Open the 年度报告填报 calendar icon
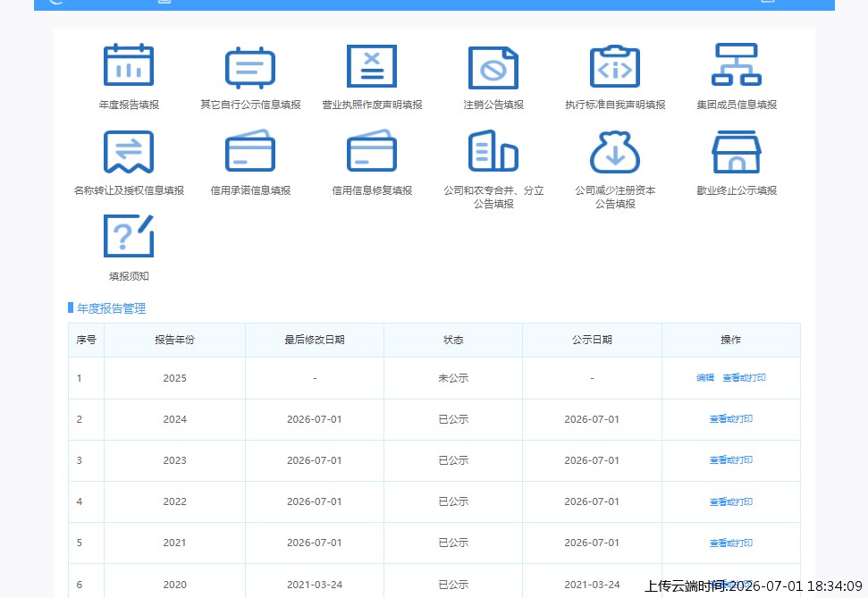 (x=129, y=64)
